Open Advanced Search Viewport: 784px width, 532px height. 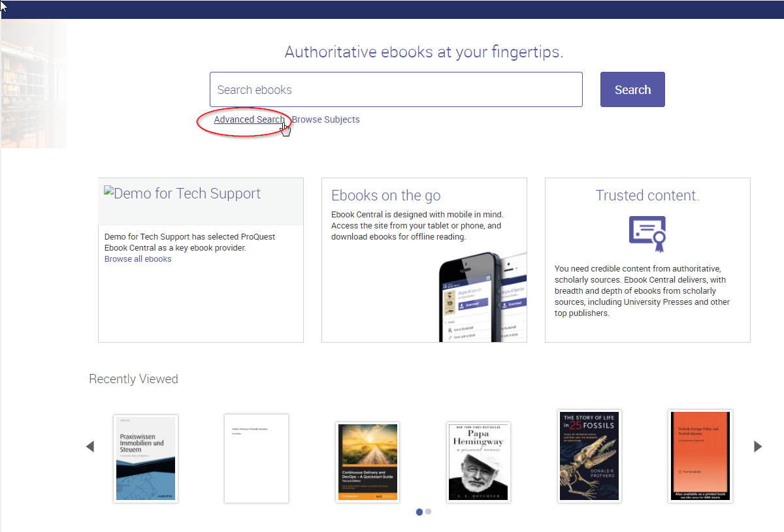249,119
